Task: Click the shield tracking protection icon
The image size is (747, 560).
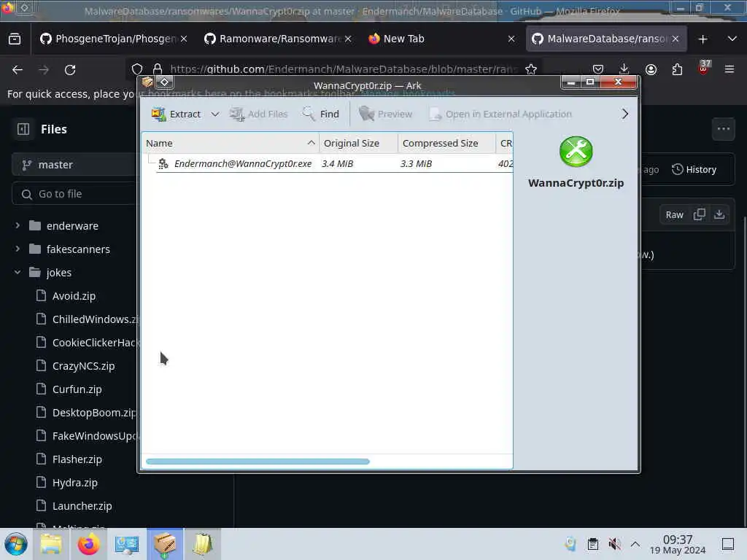Action: [137, 69]
